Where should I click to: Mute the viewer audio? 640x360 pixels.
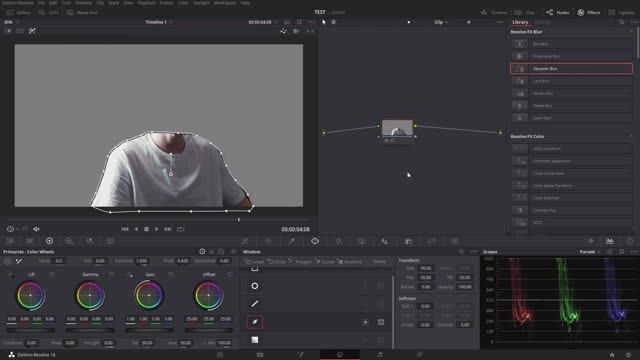(x=36, y=229)
